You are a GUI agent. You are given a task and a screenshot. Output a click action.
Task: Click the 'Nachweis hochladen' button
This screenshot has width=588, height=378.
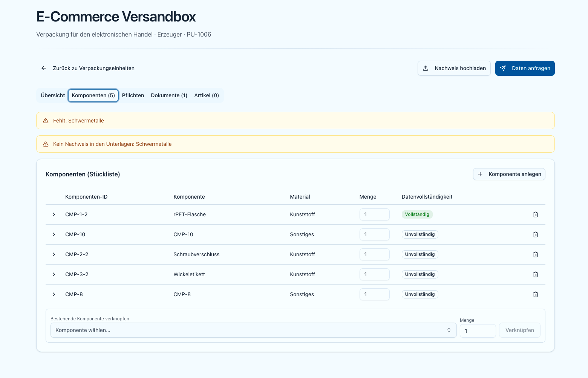pos(454,68)
